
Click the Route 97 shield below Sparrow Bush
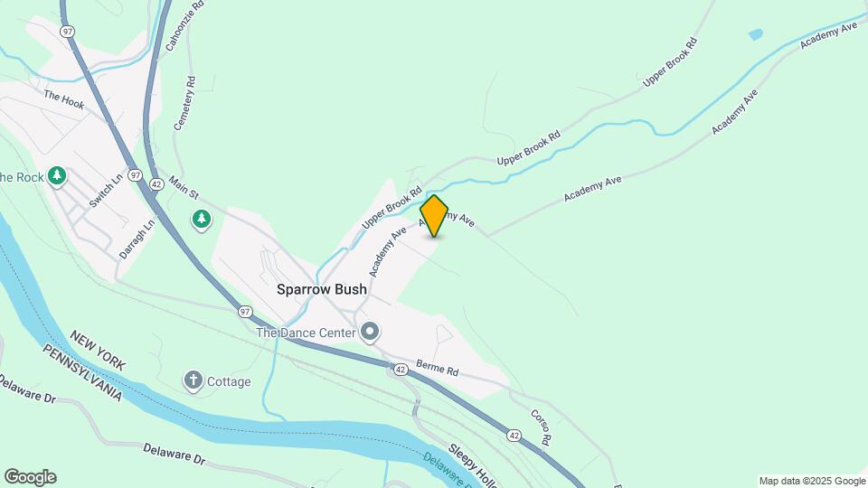coord(246,312)
